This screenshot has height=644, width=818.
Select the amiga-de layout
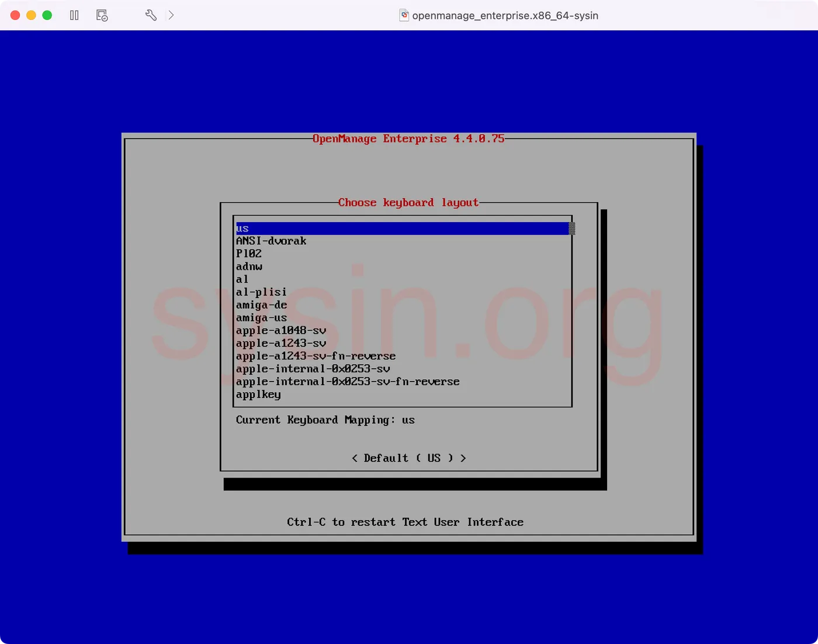click(402, 305)
